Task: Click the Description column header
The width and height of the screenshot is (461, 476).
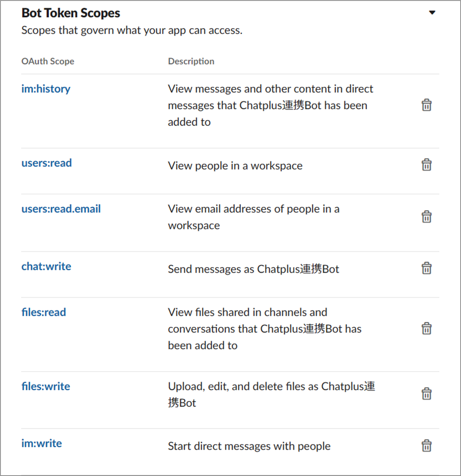Action: [x=191, y=61]
